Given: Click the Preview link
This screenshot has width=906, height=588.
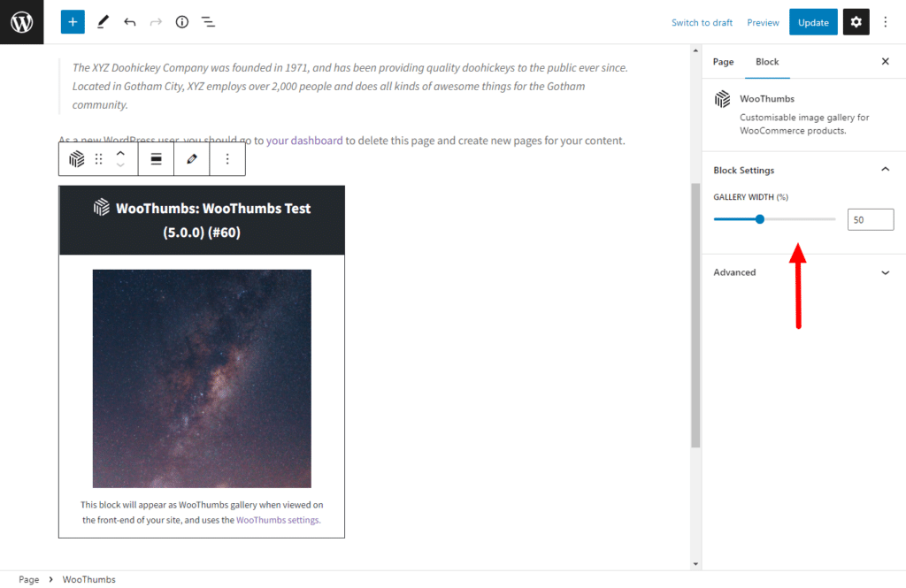Looking at the screenshot, I should [763, 22].
